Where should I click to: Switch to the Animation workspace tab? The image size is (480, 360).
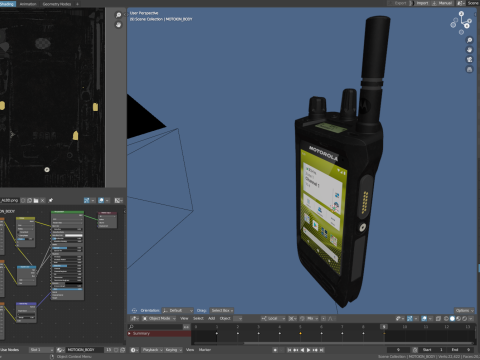point(28,4)
